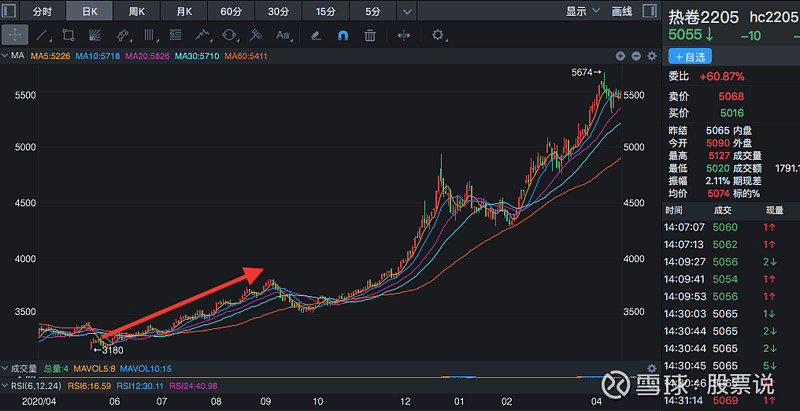This screenshot has width=800, height=411.
Task: Click the MAVOL5:8 volume label
Action: (x=94, y=368)
